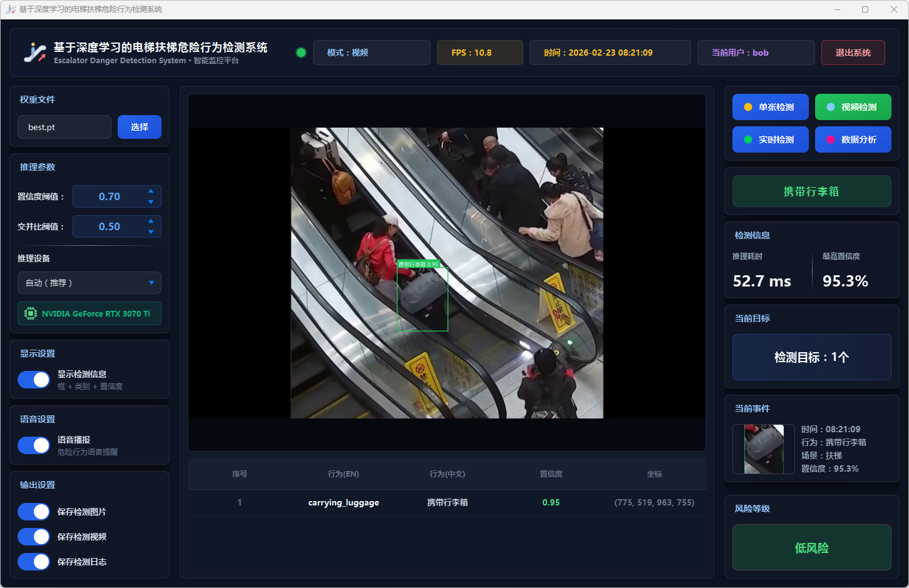Disable the 语音播报 voice toggle

(x=34, y=445)
